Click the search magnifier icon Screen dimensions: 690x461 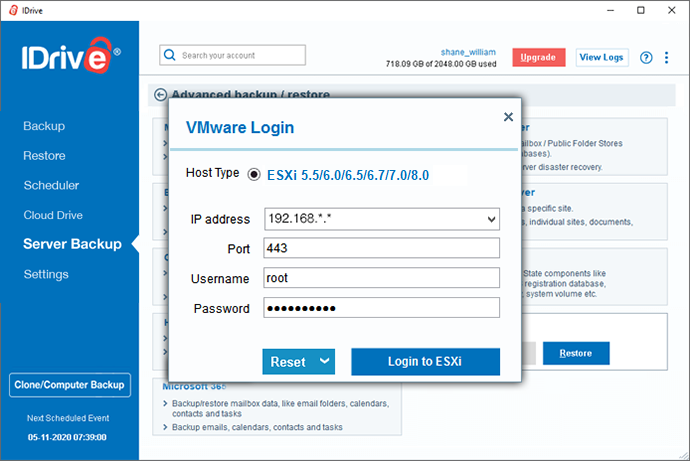point(169,55)
